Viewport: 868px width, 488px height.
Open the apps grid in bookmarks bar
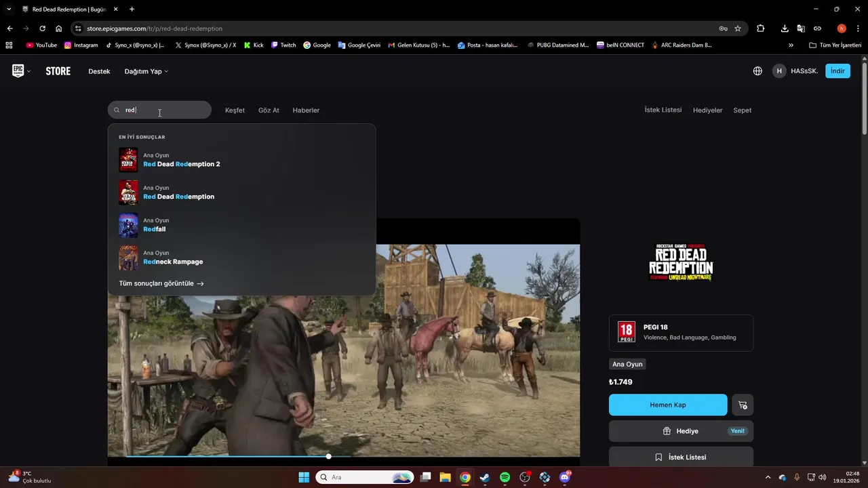point(9,45)
